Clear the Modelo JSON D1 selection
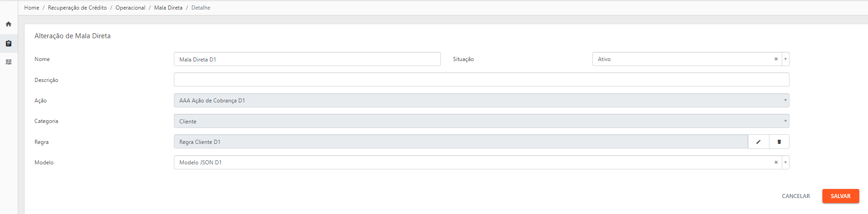The image size is (868, 214). point(776,163)
